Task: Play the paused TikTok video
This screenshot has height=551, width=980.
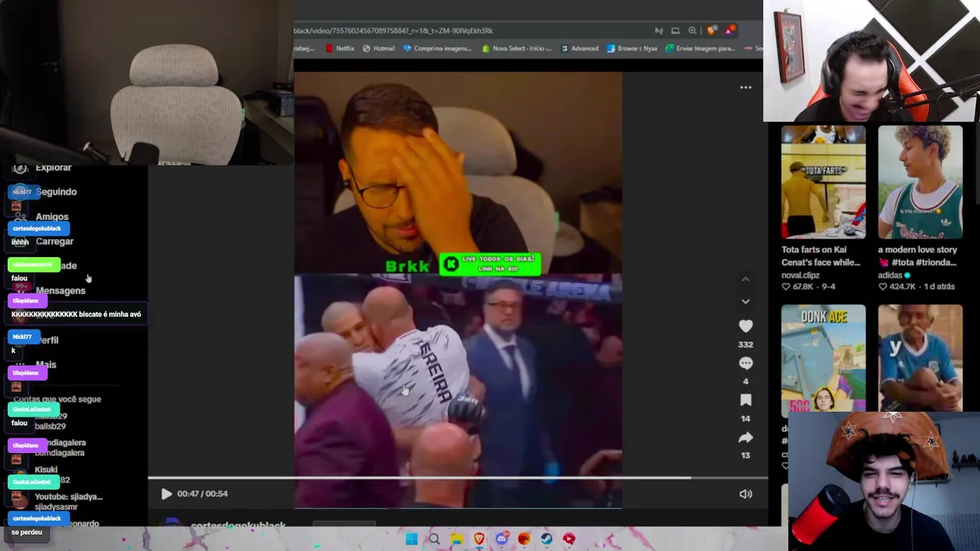Action: 166,494
